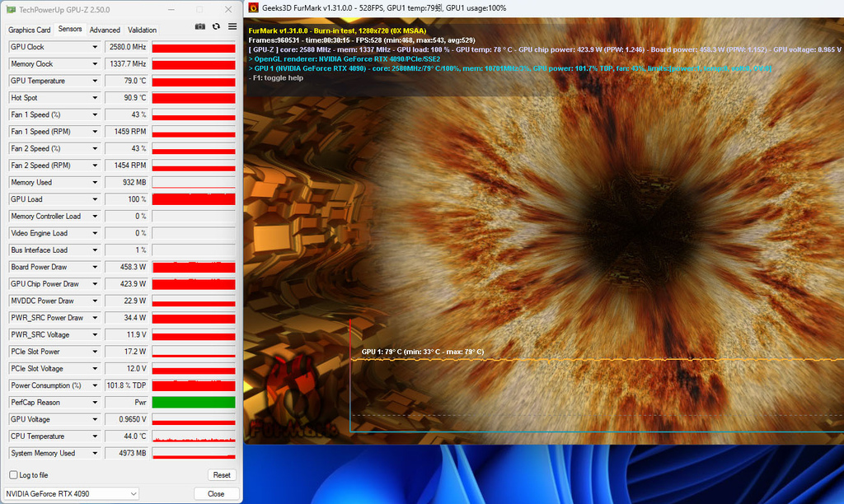Image resolution: width=844 pixels, height=504 pixels.
Task: Open the Hot Spot sensor dropdown
Action: pos(95,98)
